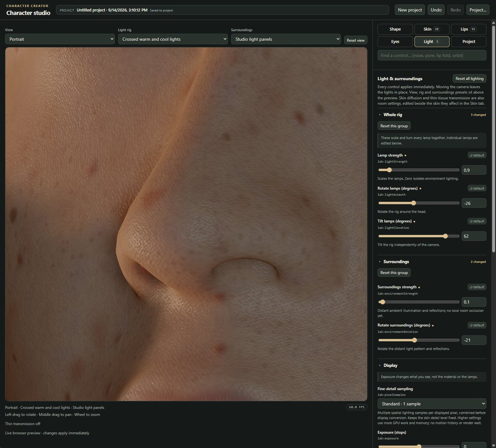Click the Undo button

tap(436, 10)
